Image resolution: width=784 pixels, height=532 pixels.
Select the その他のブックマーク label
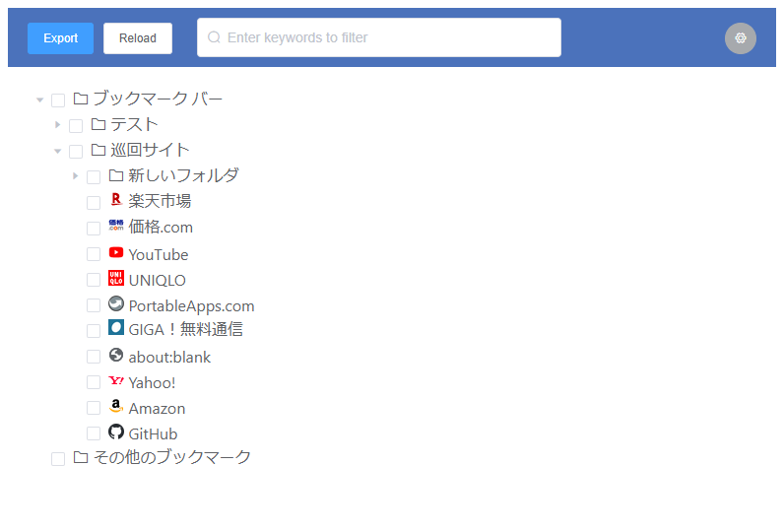pos(172,457)
